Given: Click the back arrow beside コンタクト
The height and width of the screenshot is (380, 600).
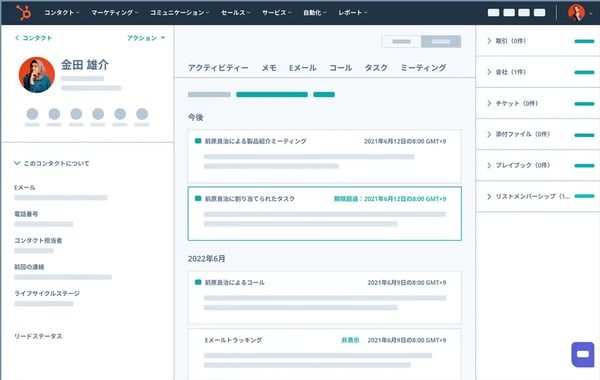Looking at the screenshot, I should (x=17, y=38).
